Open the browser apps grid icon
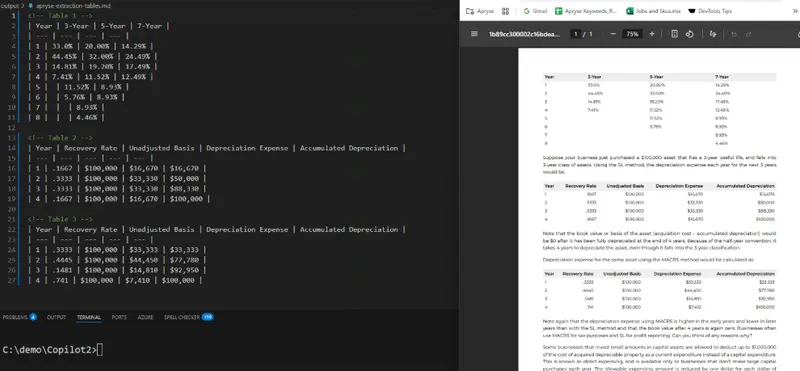The width and height of the screenshot is (800, 371). pos(506,11)
